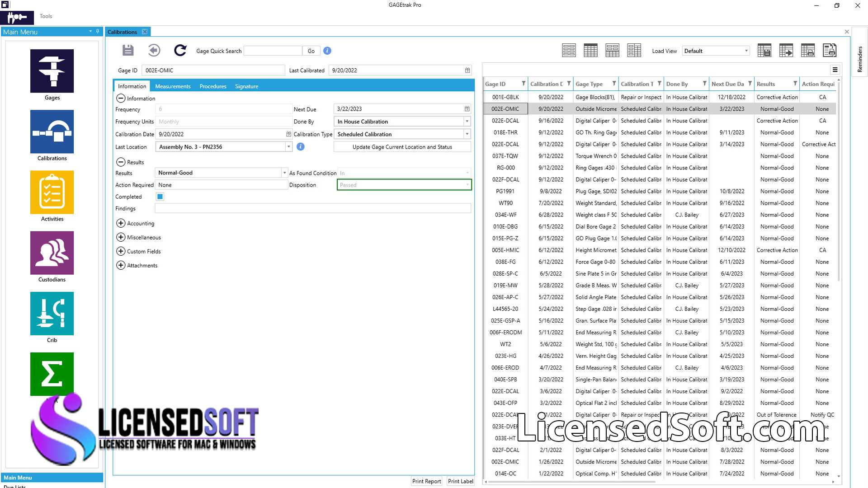Open the Last Calibrated calendar picker
Image resolution: width=868 pixels, height=488 pixels.
click(467, 70)
